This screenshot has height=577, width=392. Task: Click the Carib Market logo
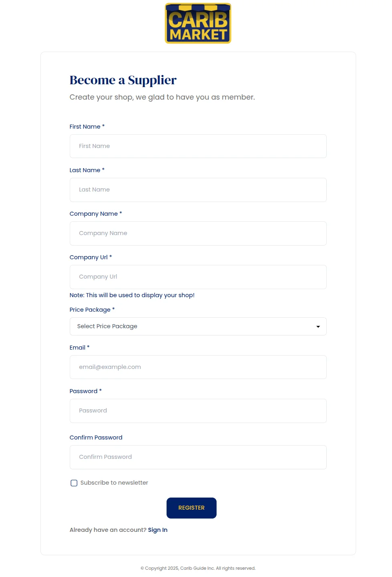coord(198,23)
